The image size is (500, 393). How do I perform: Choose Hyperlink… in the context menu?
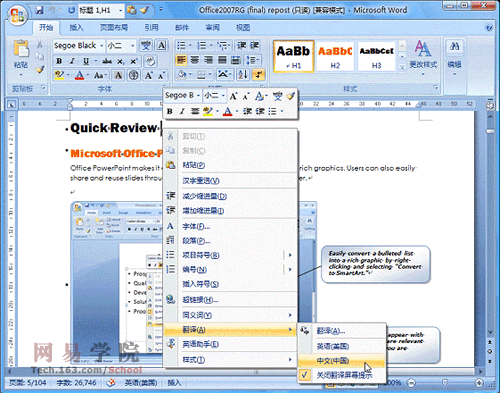click(x=231, y=300)
